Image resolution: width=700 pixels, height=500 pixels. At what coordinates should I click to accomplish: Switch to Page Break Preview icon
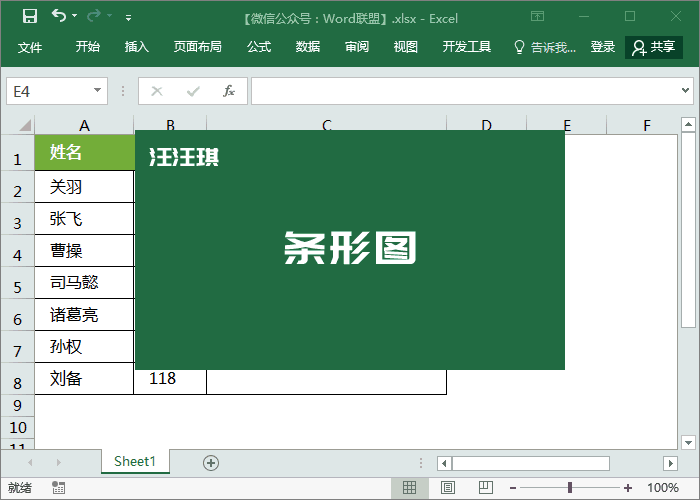(486, 488)
